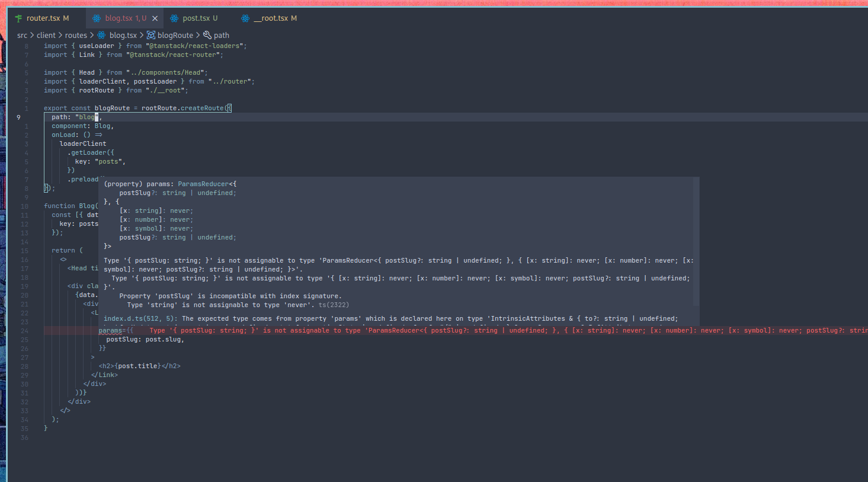Click the onLoad property name
The width and height of the screenshot is (868, 482).
[63, 135]
